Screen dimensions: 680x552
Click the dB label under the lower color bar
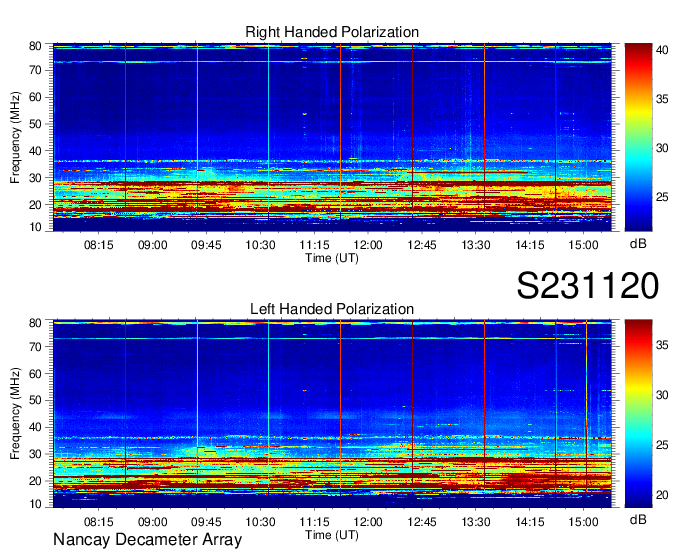638,519
